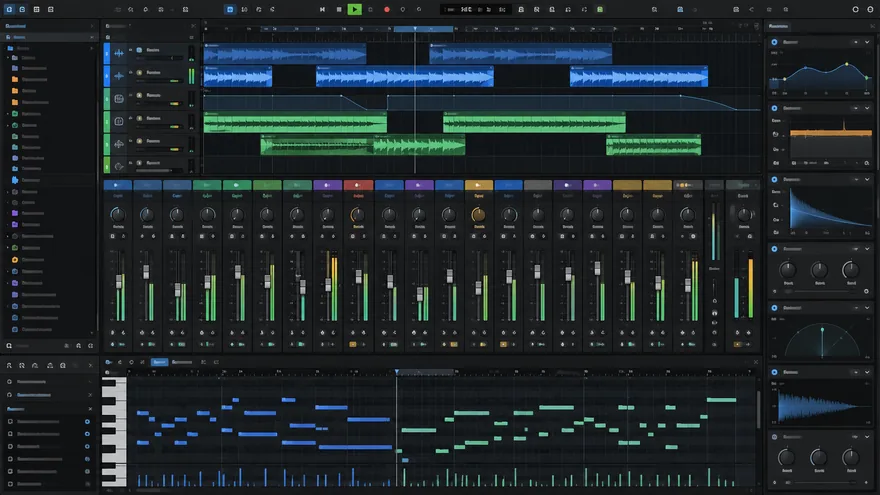Select the browser panel title tab
Image resolution: width=880 pixels, height=495 pixels.
(x=16, y=26)
